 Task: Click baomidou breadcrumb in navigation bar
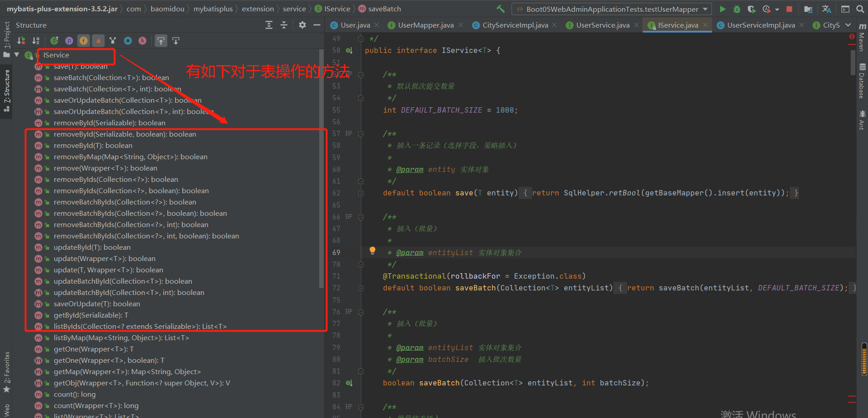click(167, 9)
